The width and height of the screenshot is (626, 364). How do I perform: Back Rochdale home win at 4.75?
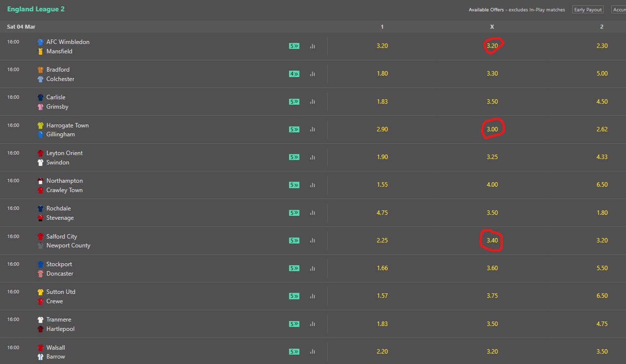click(382, 213)
